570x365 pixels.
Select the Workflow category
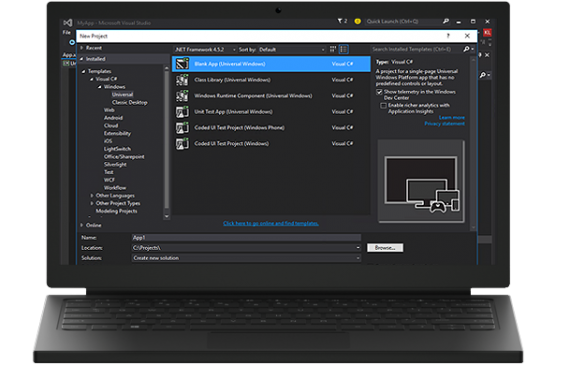click(115, 188)
